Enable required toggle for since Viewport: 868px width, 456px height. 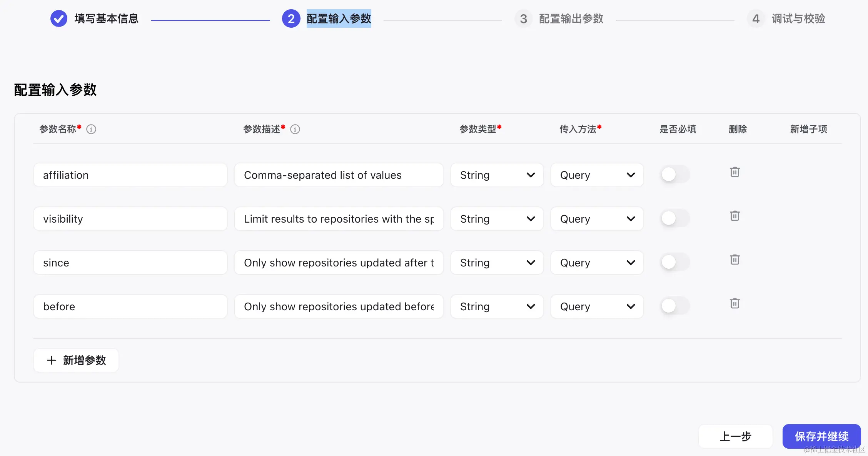pos(674,262)
